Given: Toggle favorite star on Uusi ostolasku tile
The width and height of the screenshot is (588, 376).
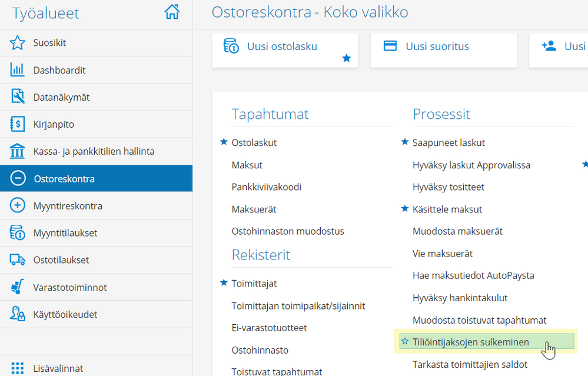Looking at the screenshot, I should pyautogui.click(x=347, y=58).
